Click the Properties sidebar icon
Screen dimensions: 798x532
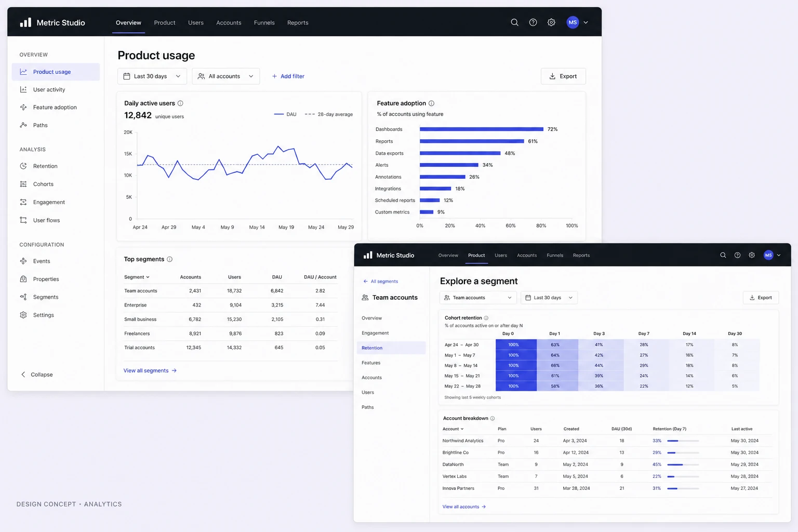pyautogui.click(x=23, y=279)
